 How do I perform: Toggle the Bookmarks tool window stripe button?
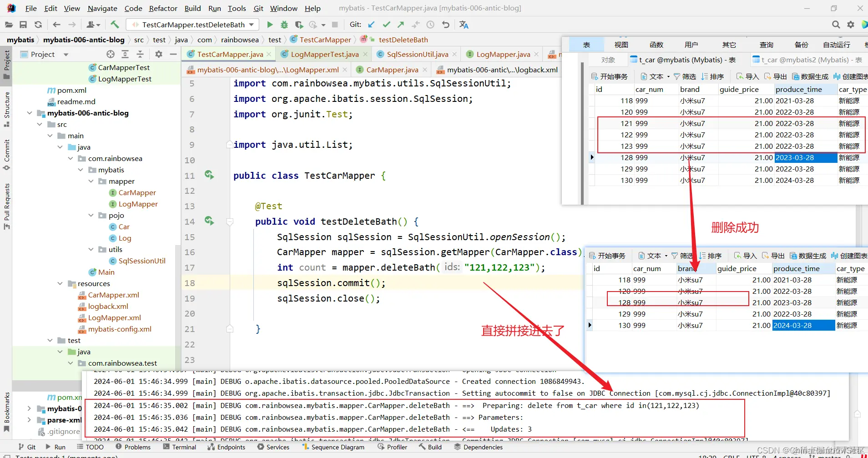pos(6,412)
